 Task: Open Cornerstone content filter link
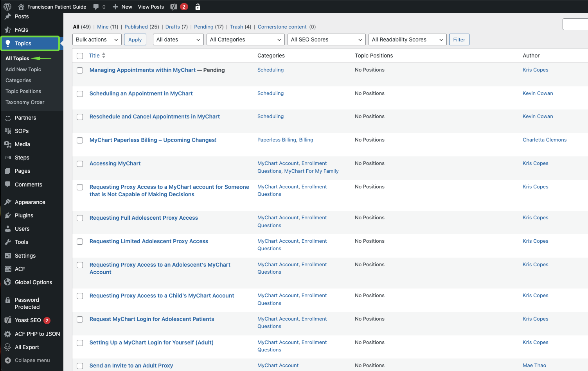[x=282, y=27]
